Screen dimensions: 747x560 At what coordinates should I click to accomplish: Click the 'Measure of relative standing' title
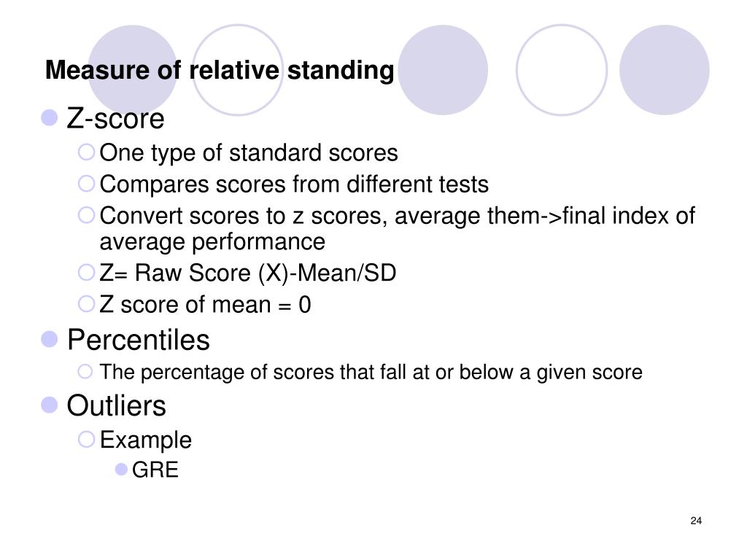(220, 70)
